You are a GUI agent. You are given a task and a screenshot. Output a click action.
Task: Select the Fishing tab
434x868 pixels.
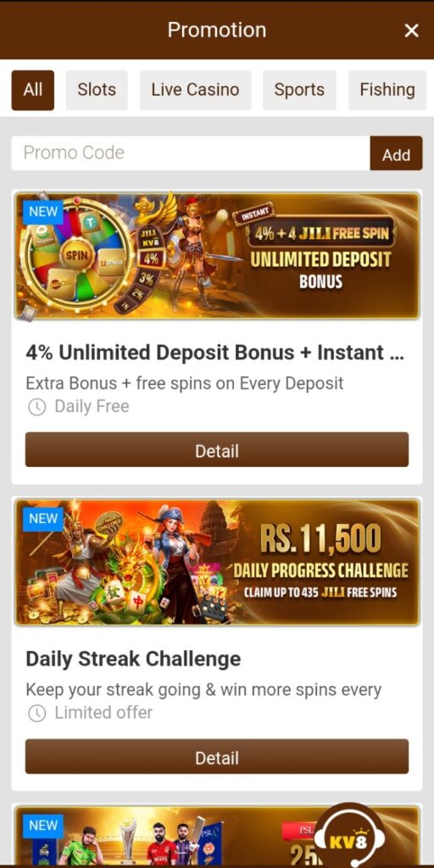387,90
